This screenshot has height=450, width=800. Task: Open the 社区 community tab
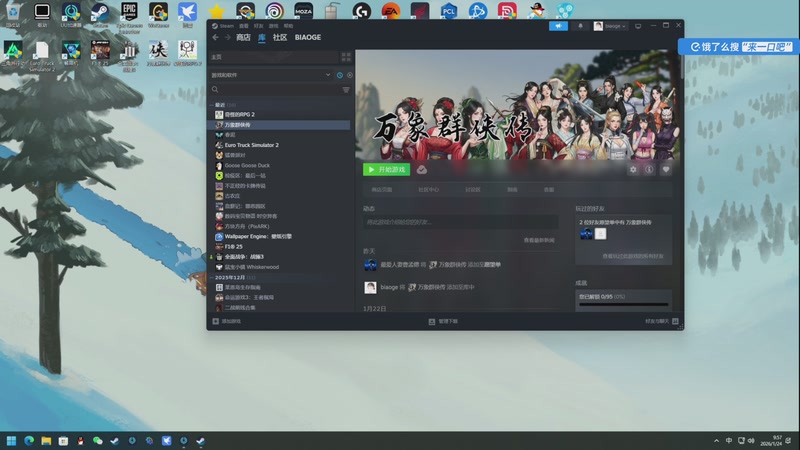280,37
